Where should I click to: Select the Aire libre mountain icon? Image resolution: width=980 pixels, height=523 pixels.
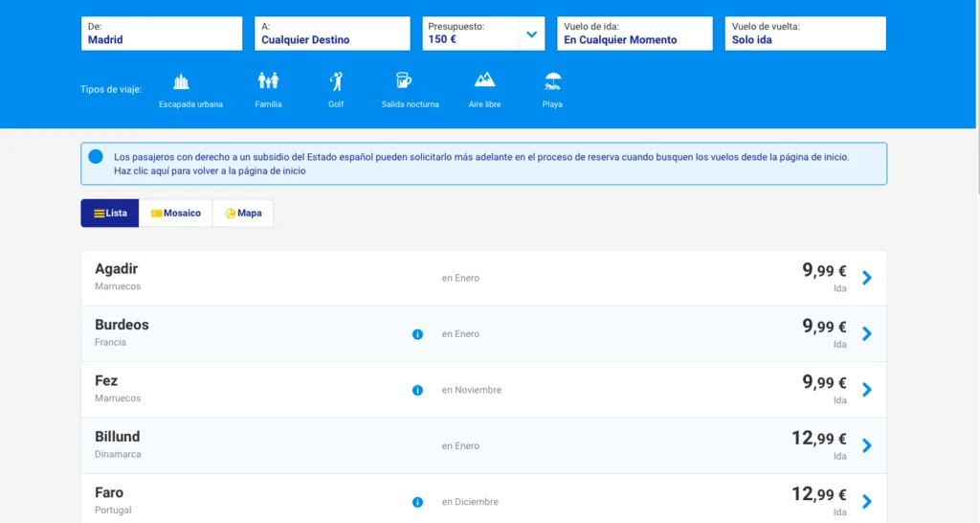tap(484, 80)
